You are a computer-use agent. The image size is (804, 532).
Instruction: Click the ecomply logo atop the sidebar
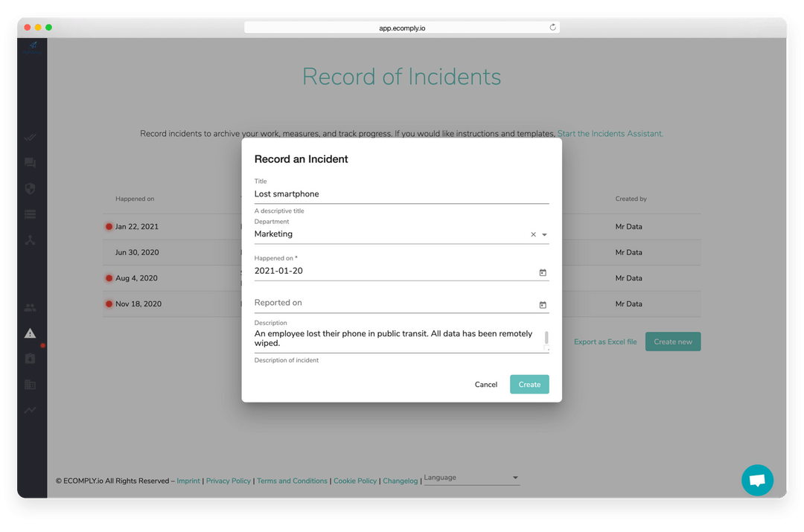tap(31, 46)
